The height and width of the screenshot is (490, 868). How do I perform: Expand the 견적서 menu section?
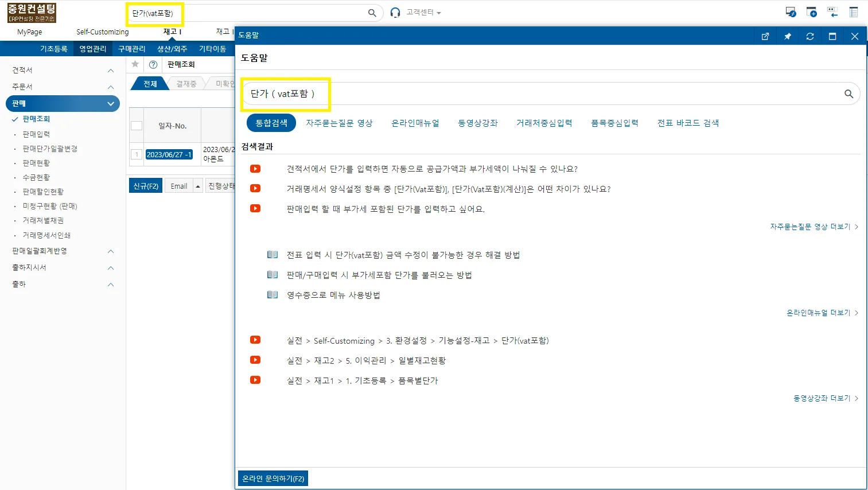[x=111, y=70]
